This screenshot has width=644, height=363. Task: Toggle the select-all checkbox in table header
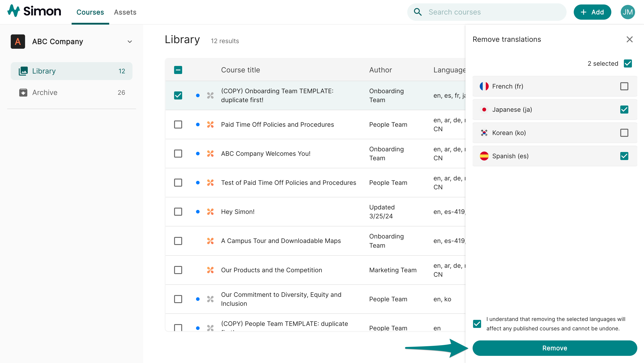click(178, 70)
